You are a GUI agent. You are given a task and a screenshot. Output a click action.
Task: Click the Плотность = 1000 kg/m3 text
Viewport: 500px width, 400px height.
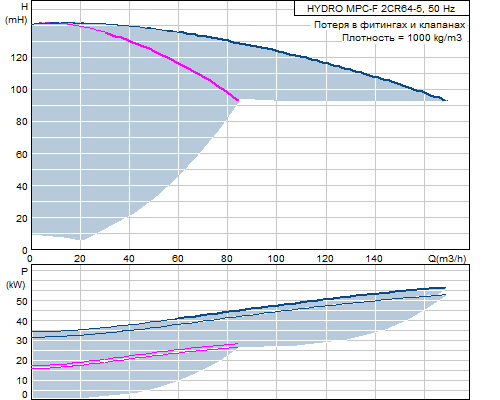[402, 38]
